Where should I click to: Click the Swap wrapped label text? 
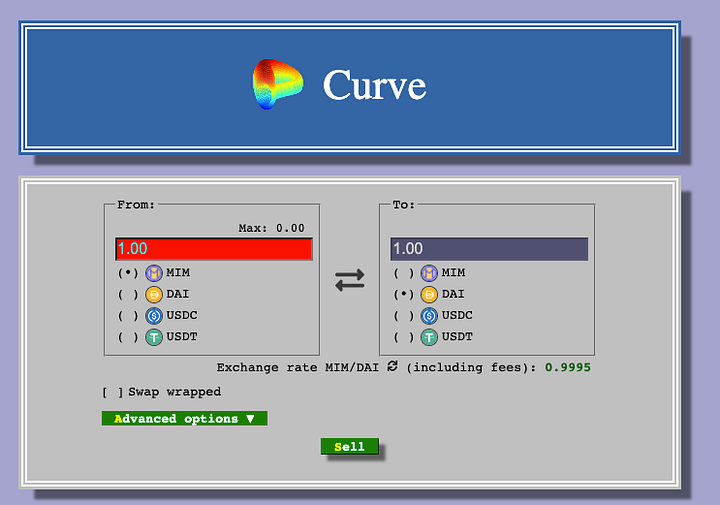(x=174, y=392)
